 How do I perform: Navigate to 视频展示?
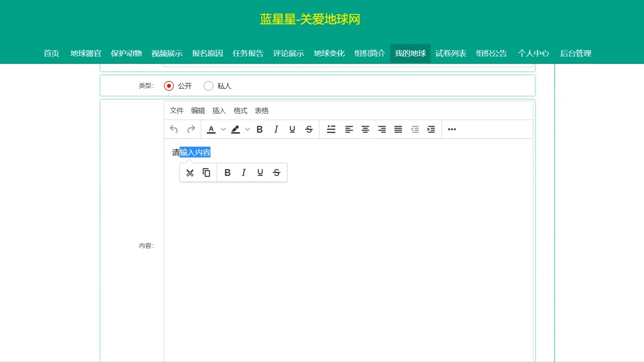(x=167, y=53)
